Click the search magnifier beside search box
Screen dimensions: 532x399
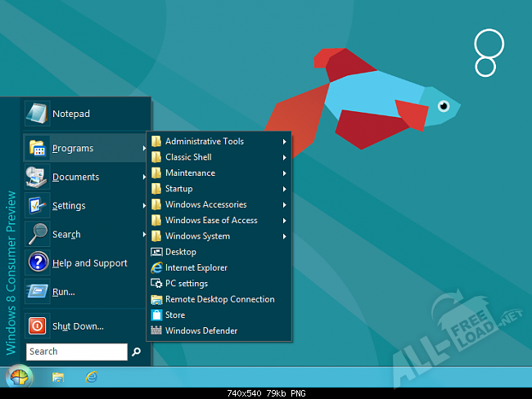click(x=137, y=352)
